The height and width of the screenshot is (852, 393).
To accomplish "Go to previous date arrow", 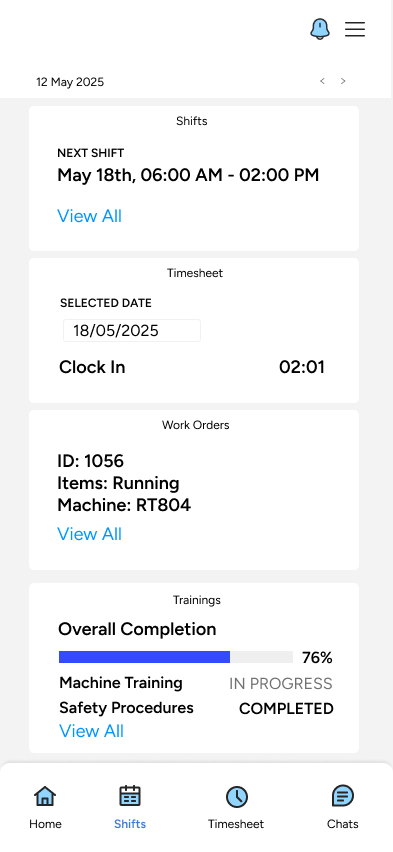I will [x=322, y=81].
